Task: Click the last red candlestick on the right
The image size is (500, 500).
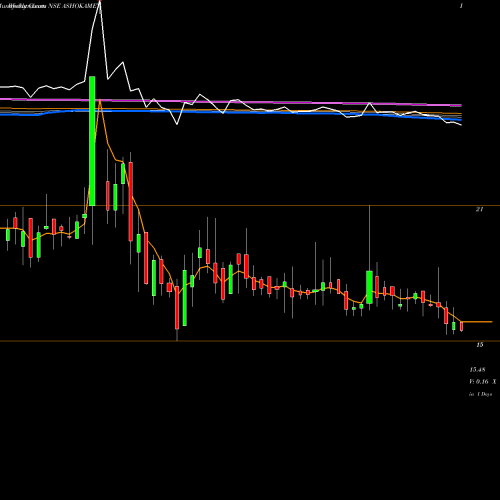Action: 462,326
